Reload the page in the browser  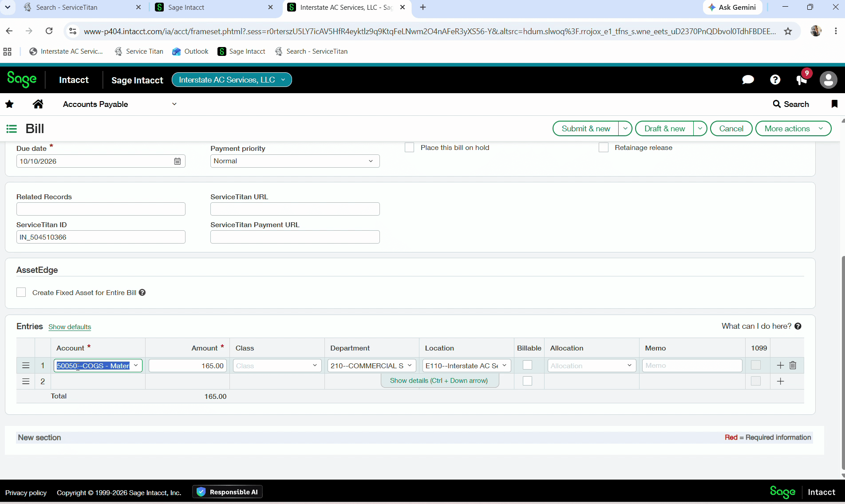49,31
